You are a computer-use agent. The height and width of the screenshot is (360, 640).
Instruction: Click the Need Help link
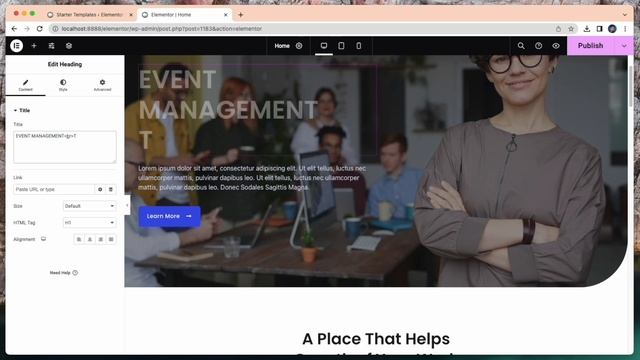[x=64, y=273]
